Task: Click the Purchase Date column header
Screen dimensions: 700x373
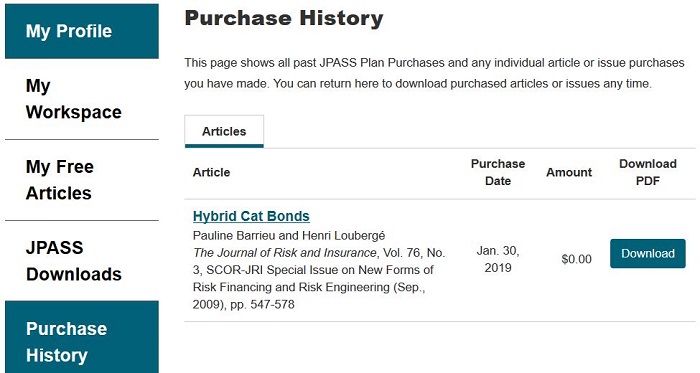Action: point(498,172)
